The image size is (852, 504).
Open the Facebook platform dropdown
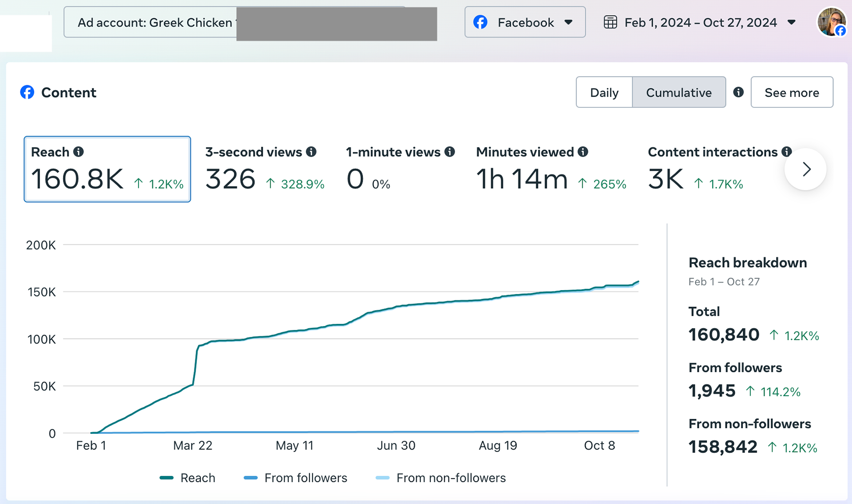(x=525, y=22)
